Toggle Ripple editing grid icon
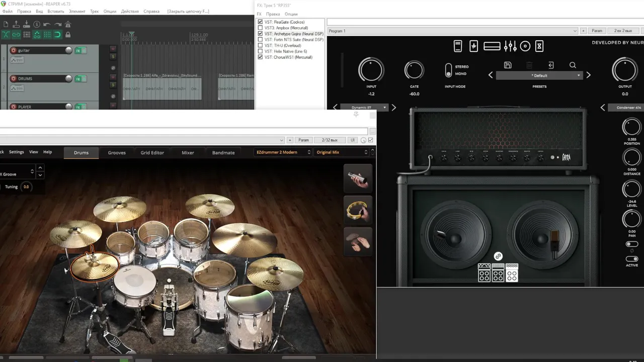This screenshot has height=362, width=644. [x=27, y=35]
